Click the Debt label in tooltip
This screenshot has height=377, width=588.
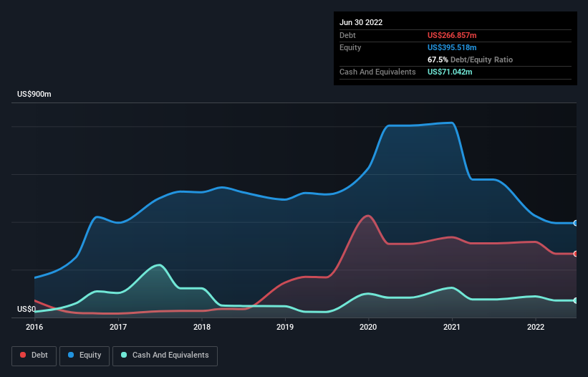(347, 35)
